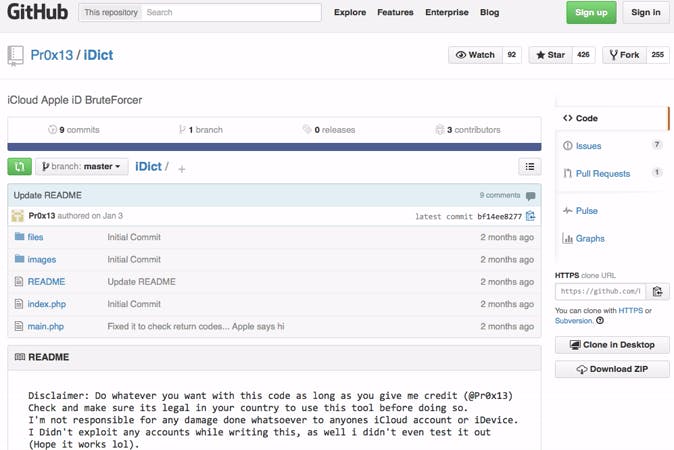View the 9 commits link
The height and width of the screenshot is (450, 674).
pyautogui.click(x=74, y=130)
